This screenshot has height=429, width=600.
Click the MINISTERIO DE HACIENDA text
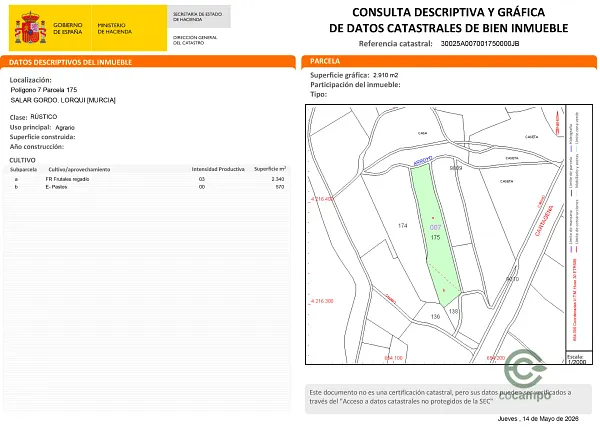[115, 28]
